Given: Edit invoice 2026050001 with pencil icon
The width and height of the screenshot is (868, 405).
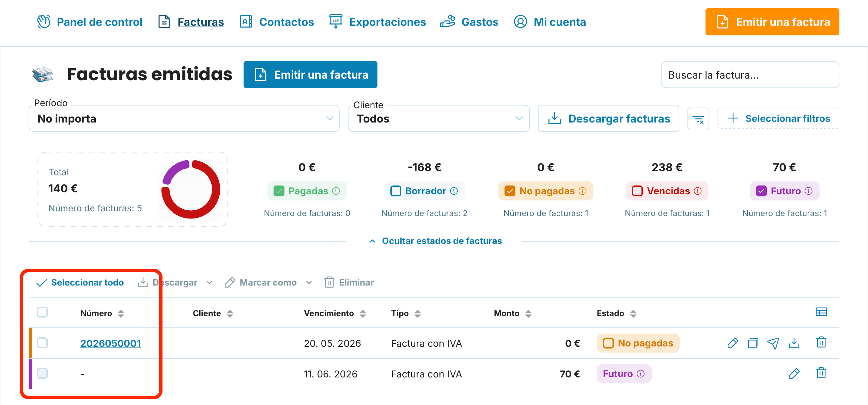Looking at the screenshot, I should (x=732, y=343).
